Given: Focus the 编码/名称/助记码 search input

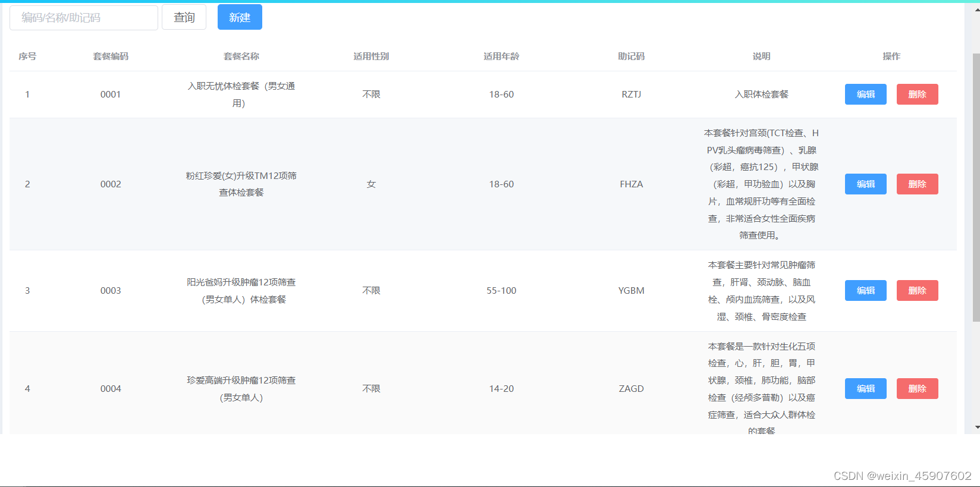Looking at the screenshot, I should pyautogui.click(x=84, y=18).
